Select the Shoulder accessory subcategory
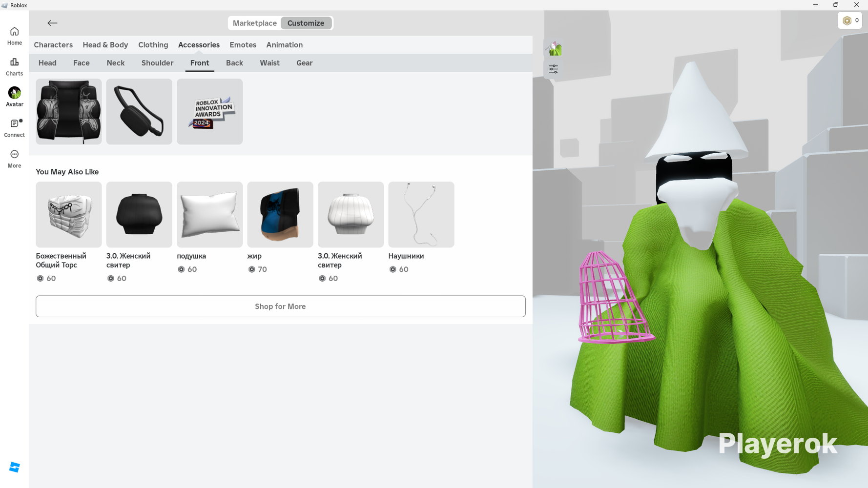The height and width of the screenshot is (488, 868). pyautogui.click(x=157, y=63)
